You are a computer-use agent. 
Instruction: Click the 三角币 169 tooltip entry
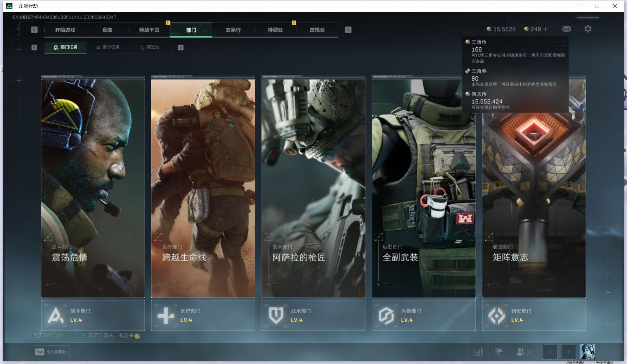pos(515,52)
